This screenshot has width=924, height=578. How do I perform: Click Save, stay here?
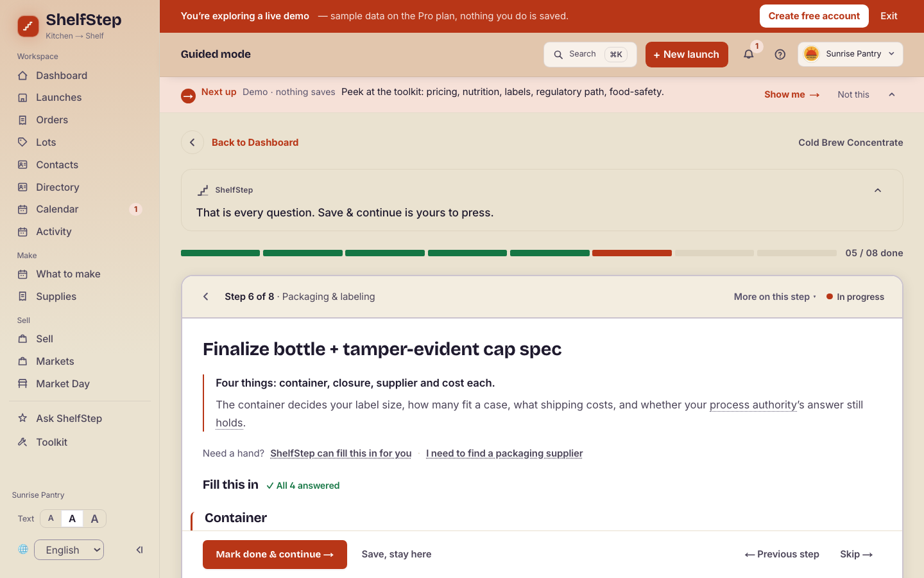397,554
